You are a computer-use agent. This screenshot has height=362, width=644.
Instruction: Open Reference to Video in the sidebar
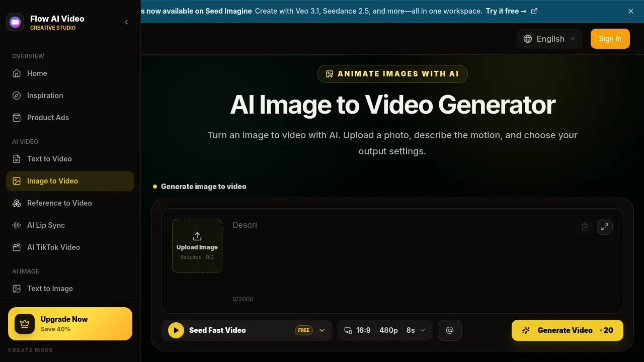tap(70, 203)
